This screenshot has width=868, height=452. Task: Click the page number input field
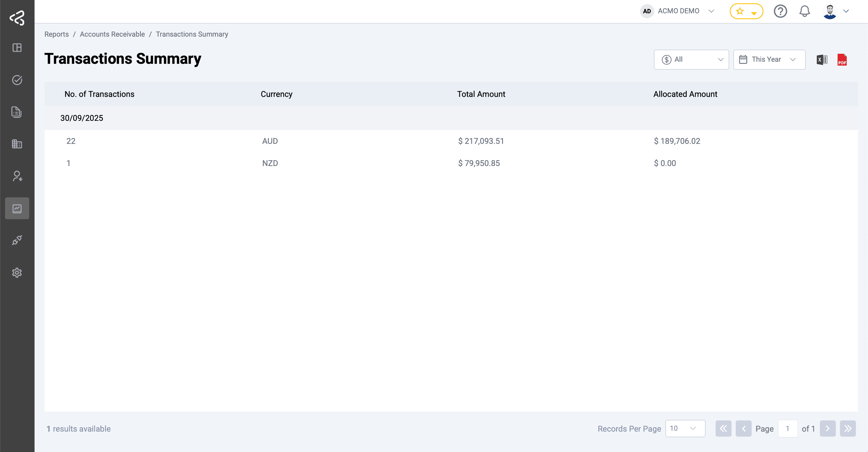pyautogui.click(x=788, y=428)
